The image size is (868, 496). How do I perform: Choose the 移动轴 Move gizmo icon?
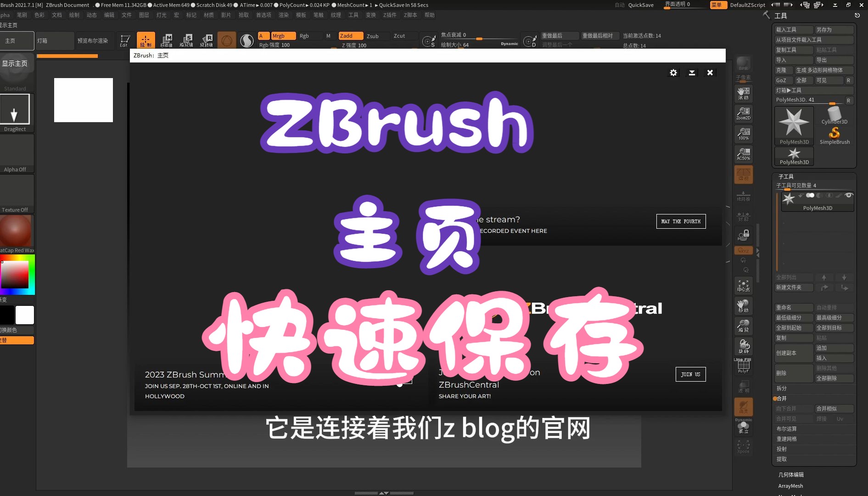(166, 40)
